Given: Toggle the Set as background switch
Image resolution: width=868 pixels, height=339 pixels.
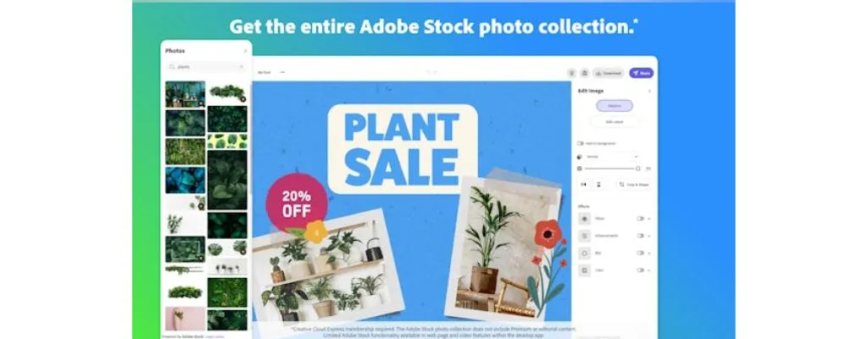Looking at the screenshot, I should (581, 143).
